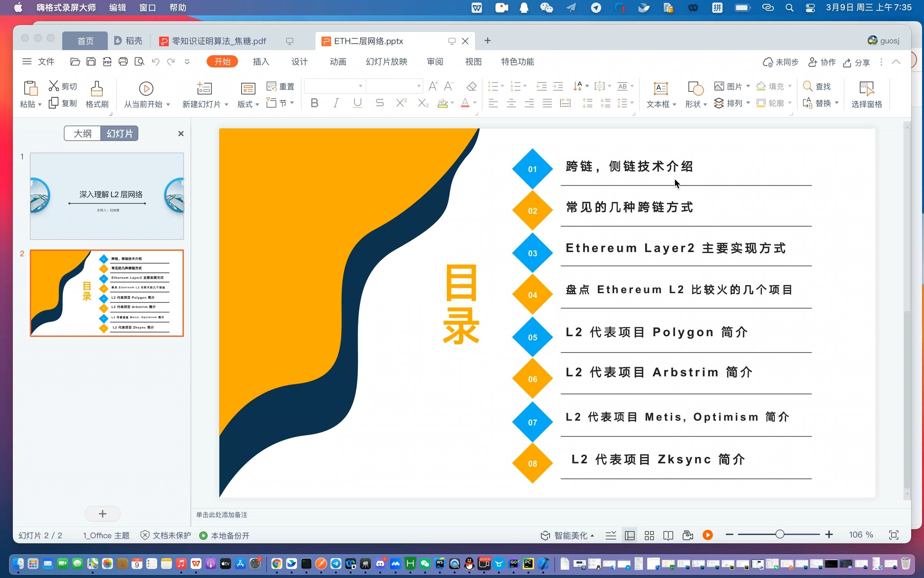This screenshot has width=924, height=578.
Task: Click the notes field 单击此处添加备注
Action: pos(222,515)
